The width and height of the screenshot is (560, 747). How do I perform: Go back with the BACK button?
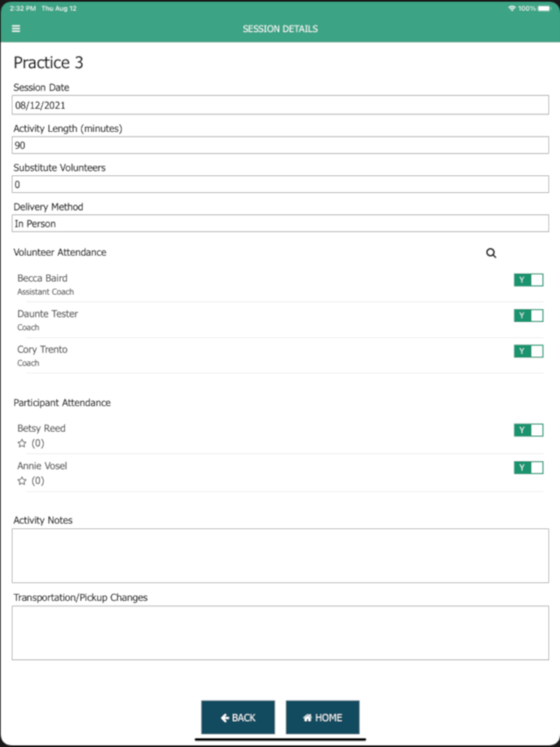pos(238,717)
